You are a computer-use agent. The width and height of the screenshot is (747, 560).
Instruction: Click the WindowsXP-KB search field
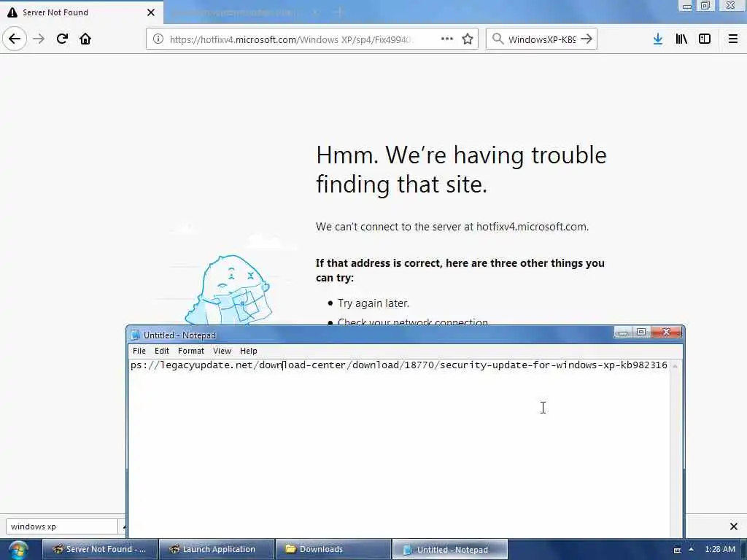click(x=542, y=39)
